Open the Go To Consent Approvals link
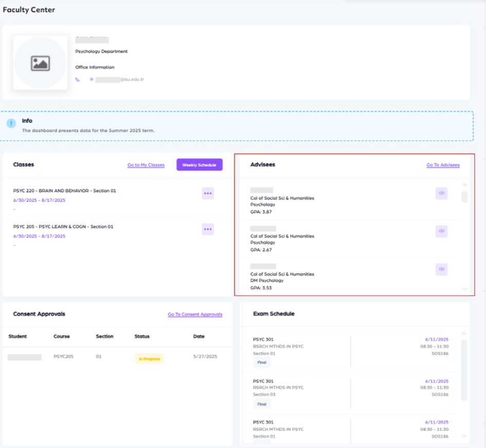 click(195, 314)
